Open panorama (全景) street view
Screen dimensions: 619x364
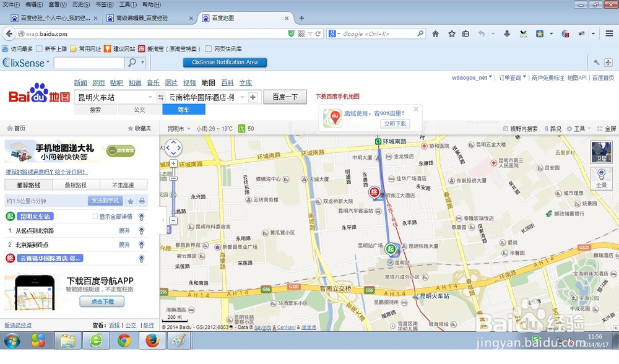coord(601,178)
